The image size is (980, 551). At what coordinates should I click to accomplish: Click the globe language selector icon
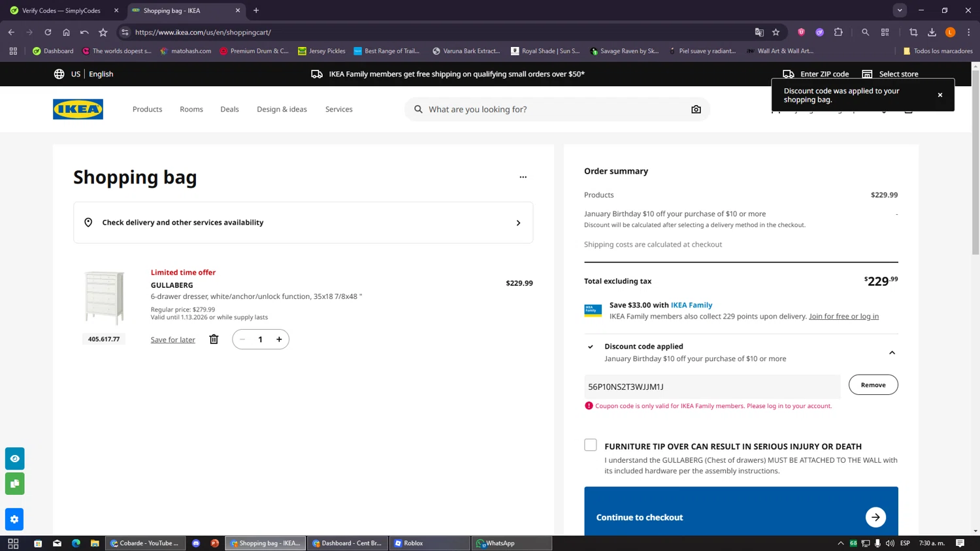coord(59,74)
